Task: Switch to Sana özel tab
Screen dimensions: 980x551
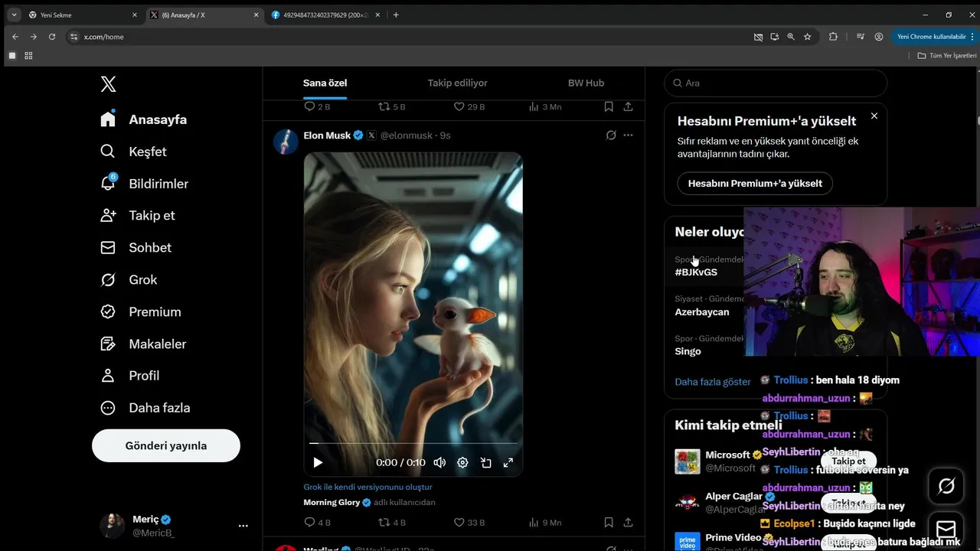Action: [325, 83]
